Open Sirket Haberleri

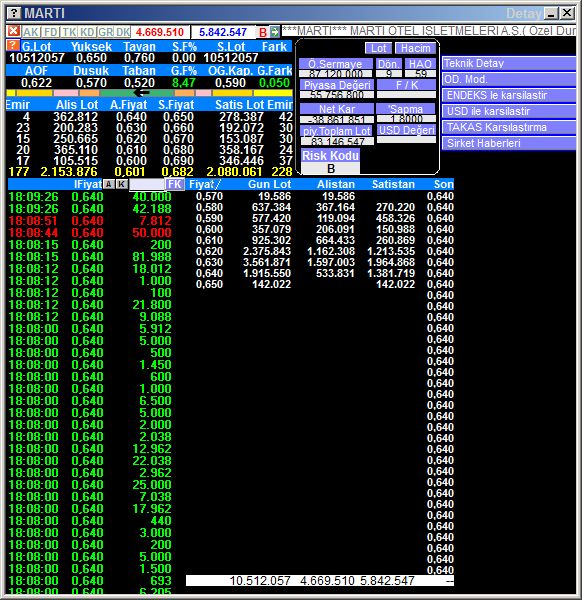[x=509, y=143]
